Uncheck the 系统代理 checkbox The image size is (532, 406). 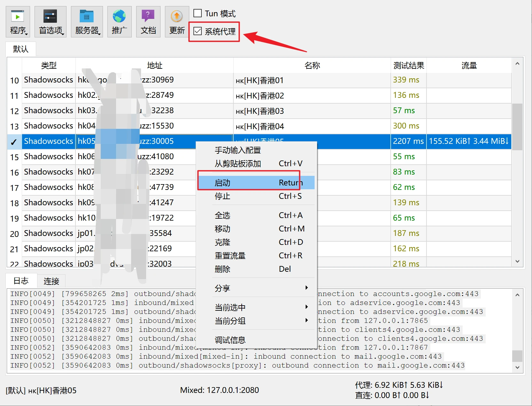(x=198, y=31)
